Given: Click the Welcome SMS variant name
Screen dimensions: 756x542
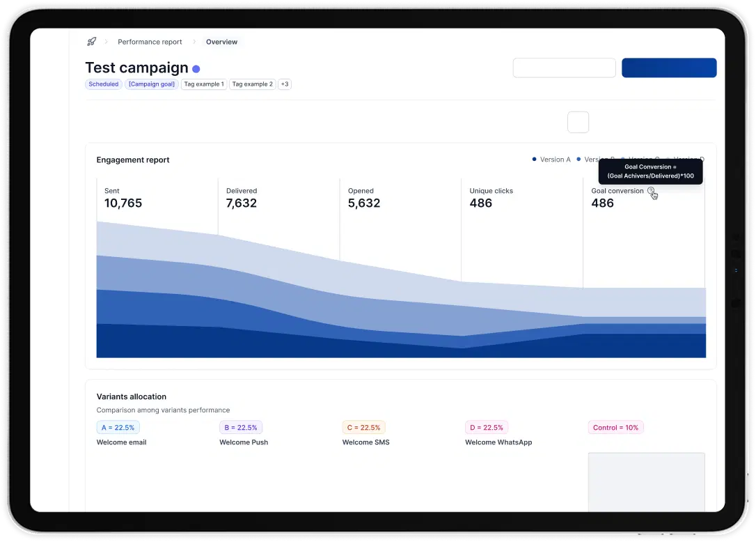Looking at the screenshot, I should (366, 442).
